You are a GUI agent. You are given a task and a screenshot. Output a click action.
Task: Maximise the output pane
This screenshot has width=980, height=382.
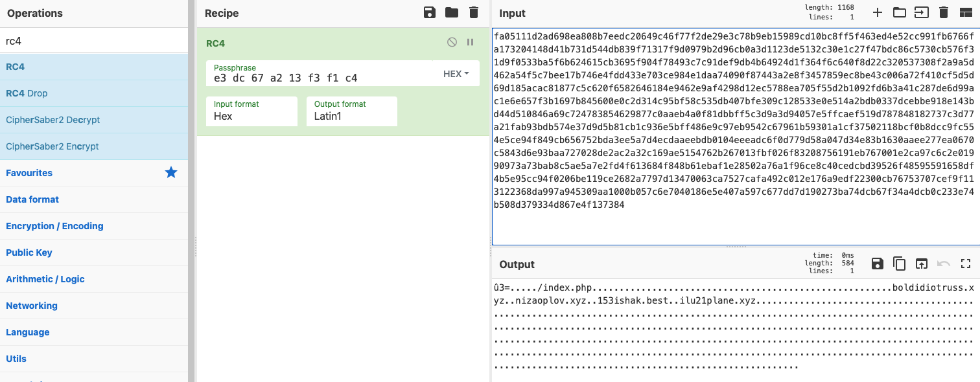[966, 264]
